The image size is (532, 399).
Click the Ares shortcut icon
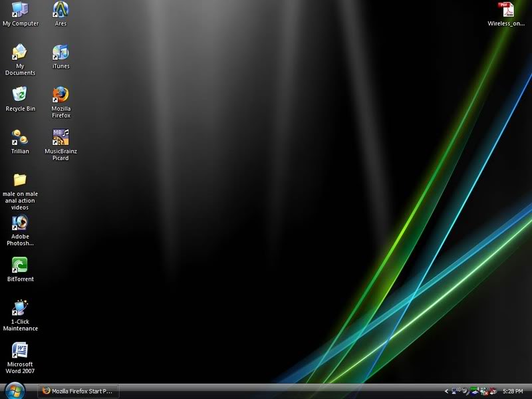coord(61,10)
